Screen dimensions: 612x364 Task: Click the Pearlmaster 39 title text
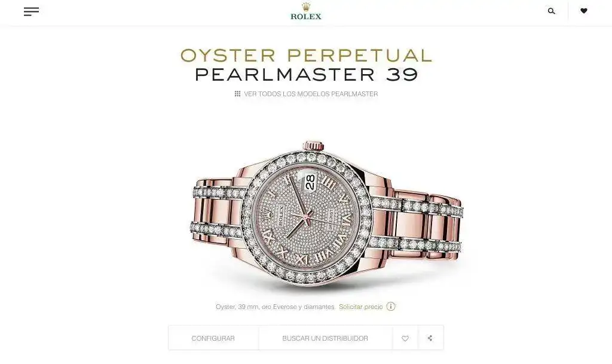click(307, 75)
